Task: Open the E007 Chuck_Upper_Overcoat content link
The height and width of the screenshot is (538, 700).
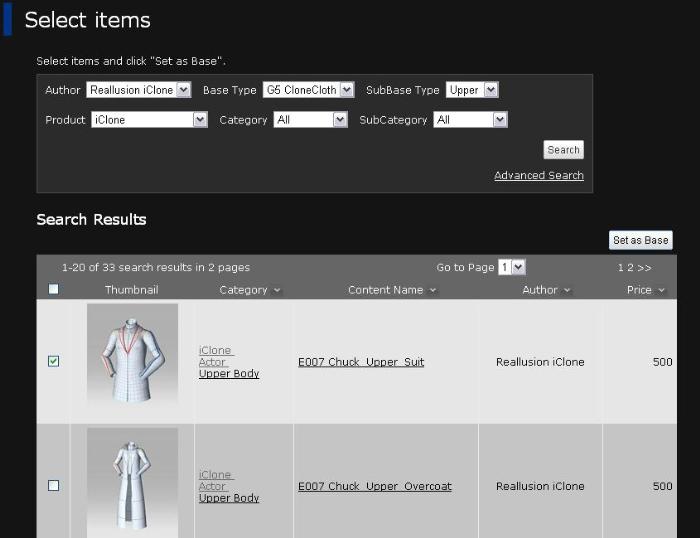Action: [375, 486]
